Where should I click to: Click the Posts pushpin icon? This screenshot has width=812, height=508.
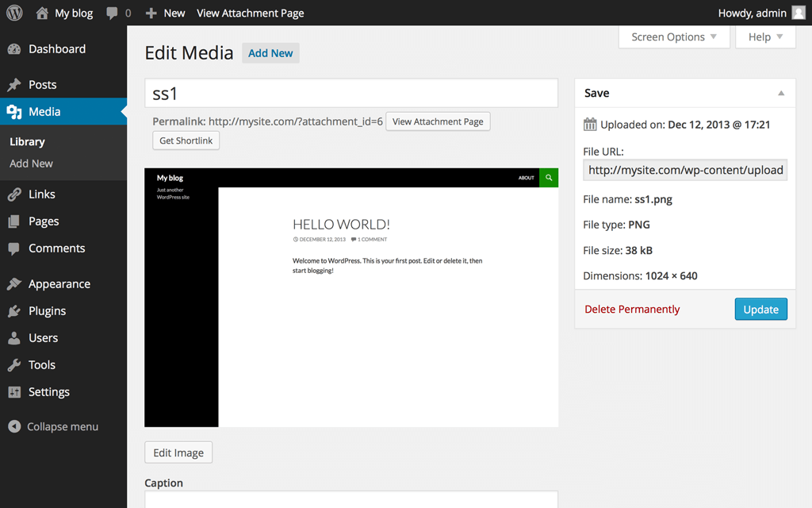pyautogui.click(x=14, y=85)
